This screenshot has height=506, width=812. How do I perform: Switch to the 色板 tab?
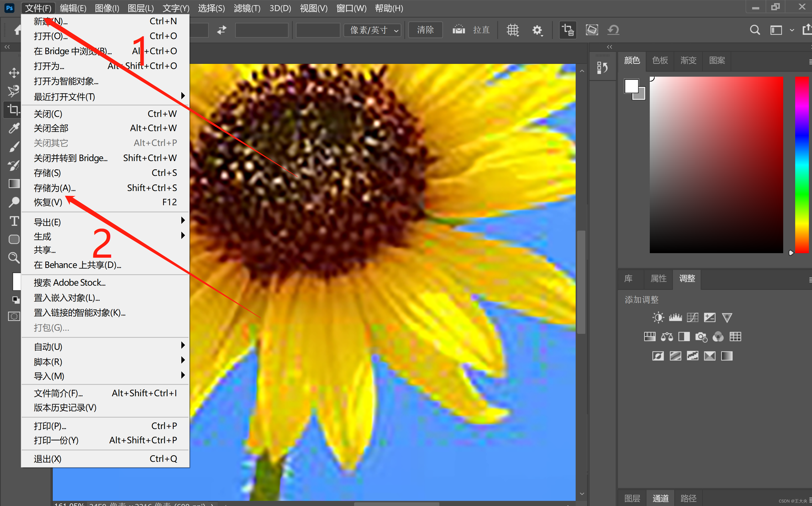660,60
